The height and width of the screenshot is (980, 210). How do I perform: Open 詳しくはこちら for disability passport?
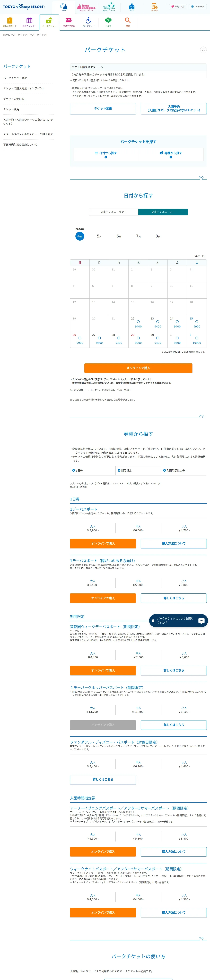pyautogui.click(x=174, y=598)
